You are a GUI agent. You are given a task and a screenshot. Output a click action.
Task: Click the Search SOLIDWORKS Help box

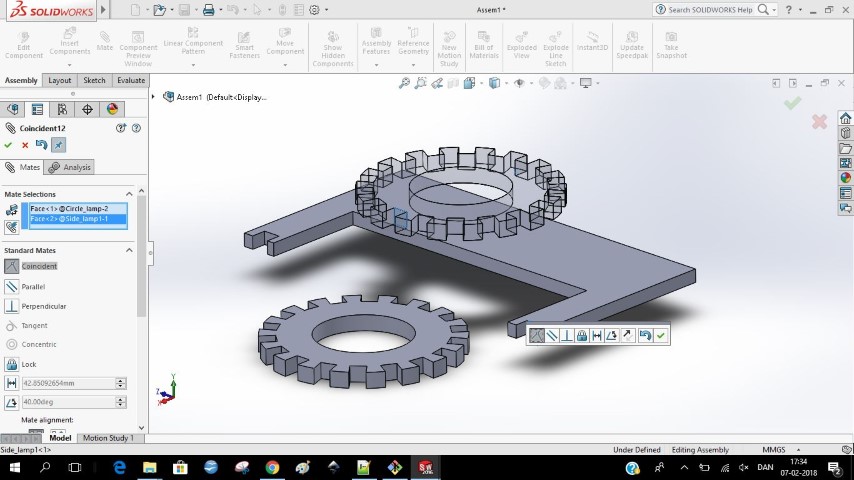711,10
